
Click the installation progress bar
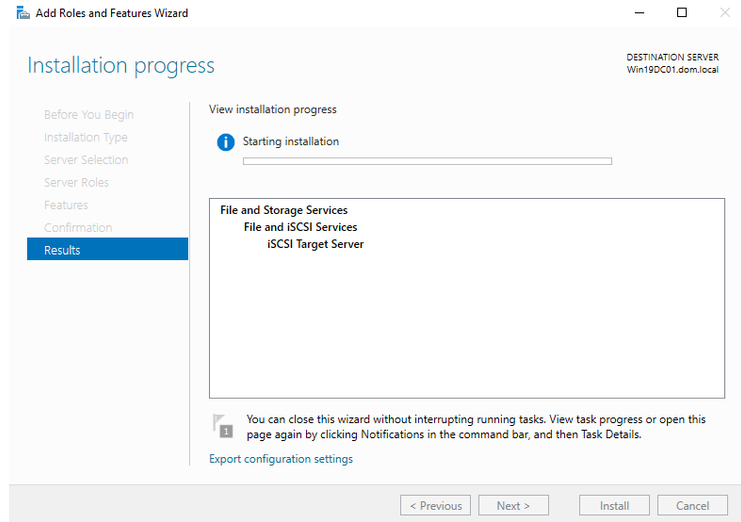click(427, 160)
